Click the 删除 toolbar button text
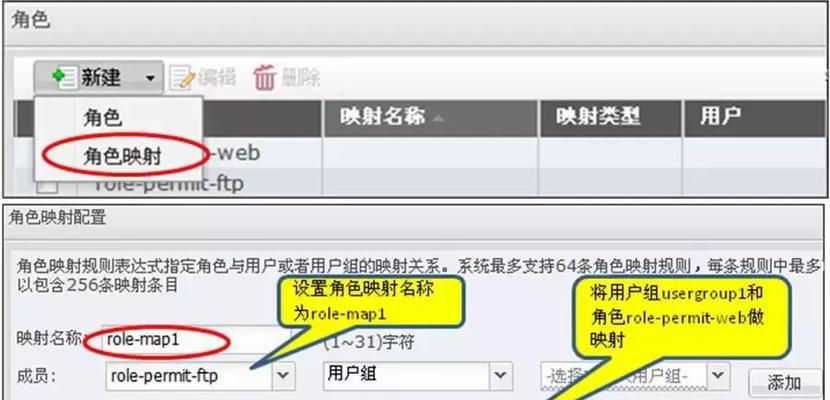 pyautogui.click(x=301, y=77)
